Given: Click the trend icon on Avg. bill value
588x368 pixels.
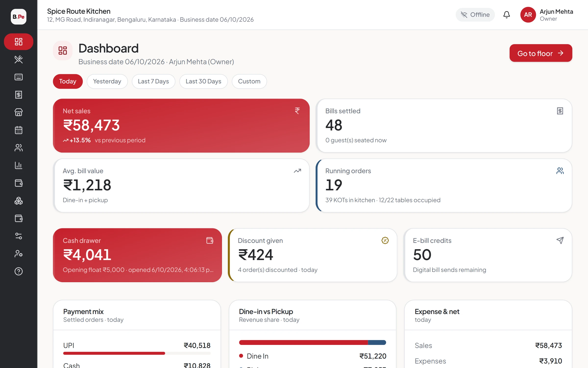Looking at the screenshot, I should (x=297, y=171).
